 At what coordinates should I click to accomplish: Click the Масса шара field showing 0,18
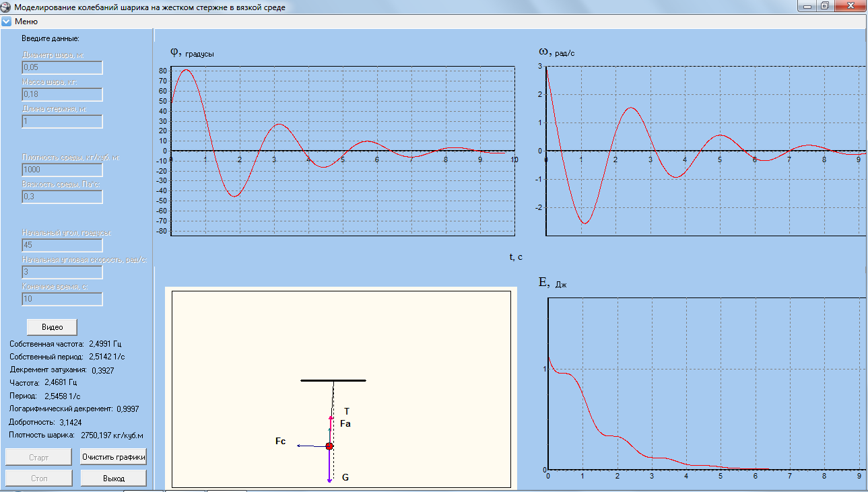(x=62, y=95)
